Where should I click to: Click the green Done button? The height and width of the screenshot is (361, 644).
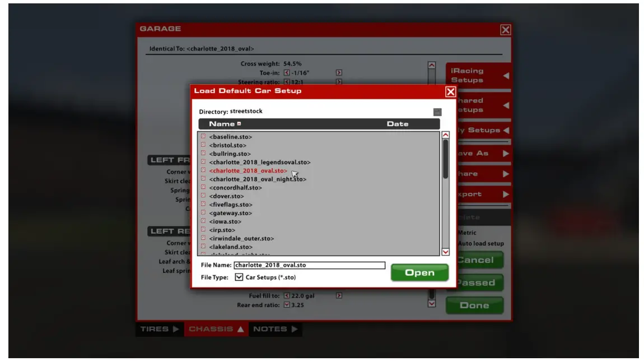(474, 306)
